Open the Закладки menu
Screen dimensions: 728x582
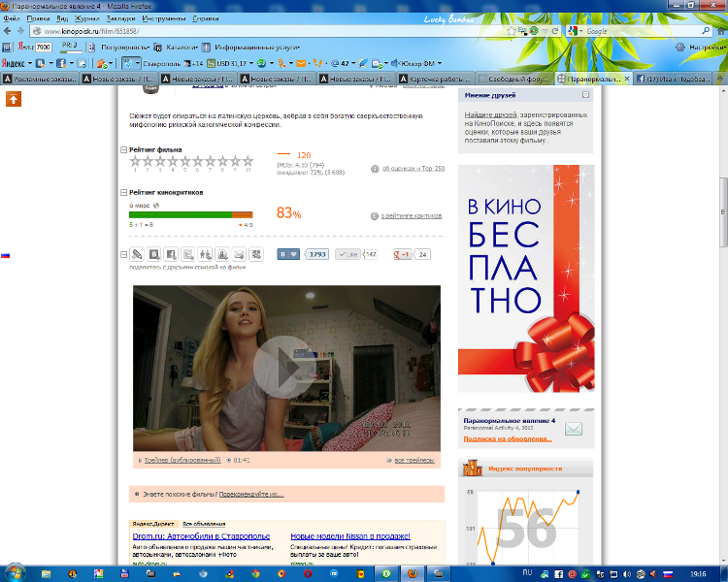point(120,18)
